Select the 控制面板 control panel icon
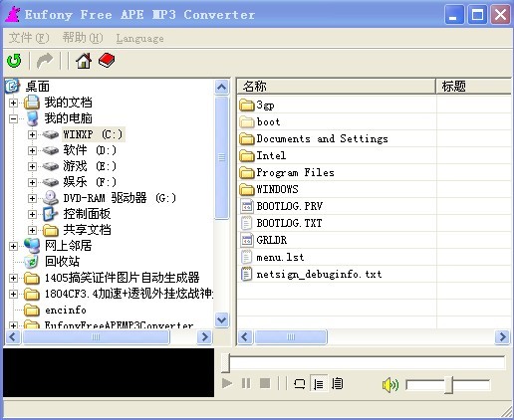 click(51, 214)
